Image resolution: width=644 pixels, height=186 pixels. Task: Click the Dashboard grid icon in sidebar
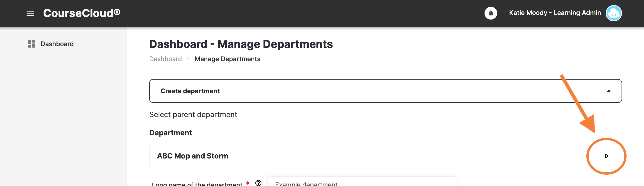(32, 44)
